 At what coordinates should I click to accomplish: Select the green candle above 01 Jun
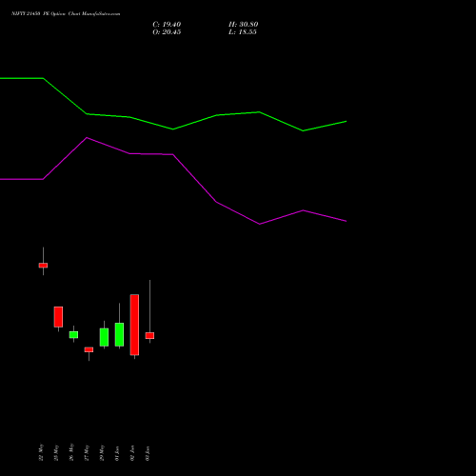[x=119, y=334]
